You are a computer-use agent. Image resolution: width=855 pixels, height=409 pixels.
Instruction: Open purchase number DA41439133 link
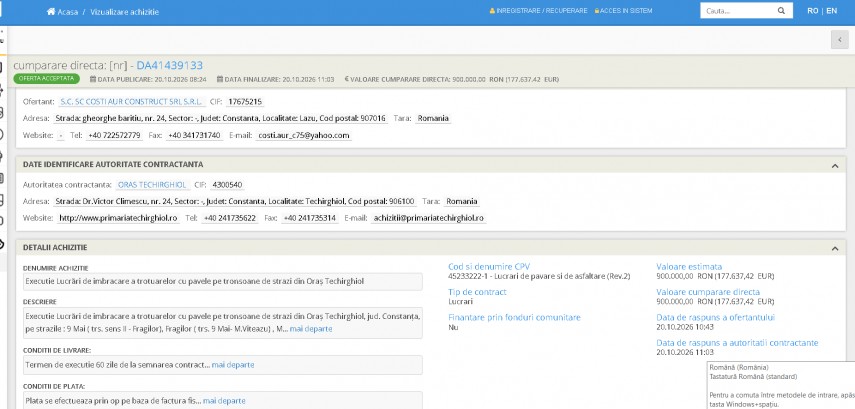pos(170,65)
